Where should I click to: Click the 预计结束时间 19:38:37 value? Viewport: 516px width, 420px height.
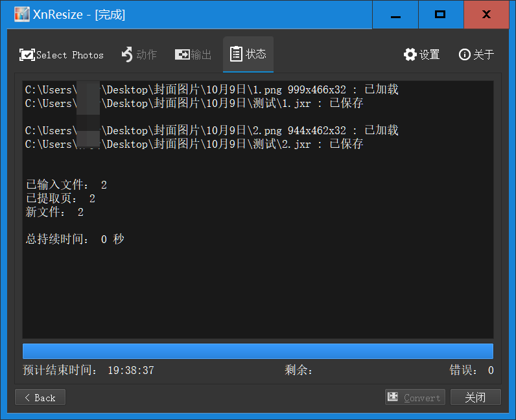click(131, 370)
